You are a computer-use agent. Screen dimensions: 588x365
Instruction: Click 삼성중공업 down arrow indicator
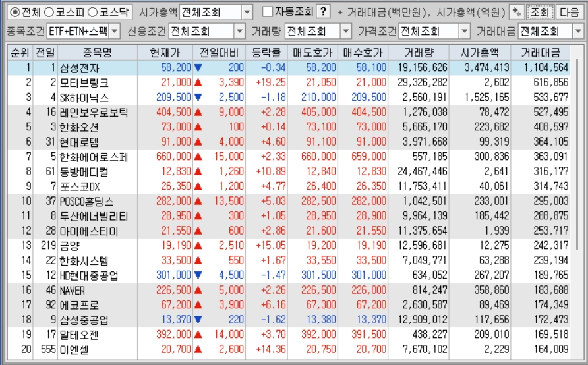pyautogui.click(x=198, y=320)
